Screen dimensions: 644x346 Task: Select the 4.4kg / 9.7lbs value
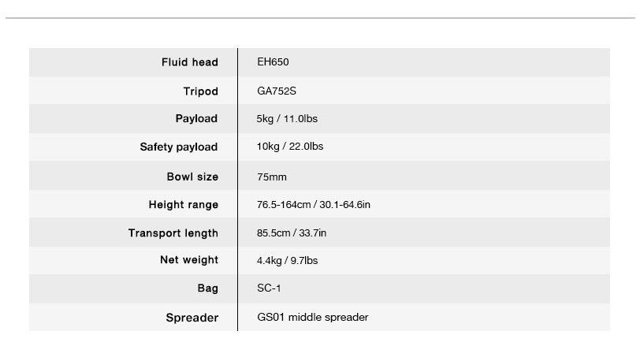pos(288,260)
